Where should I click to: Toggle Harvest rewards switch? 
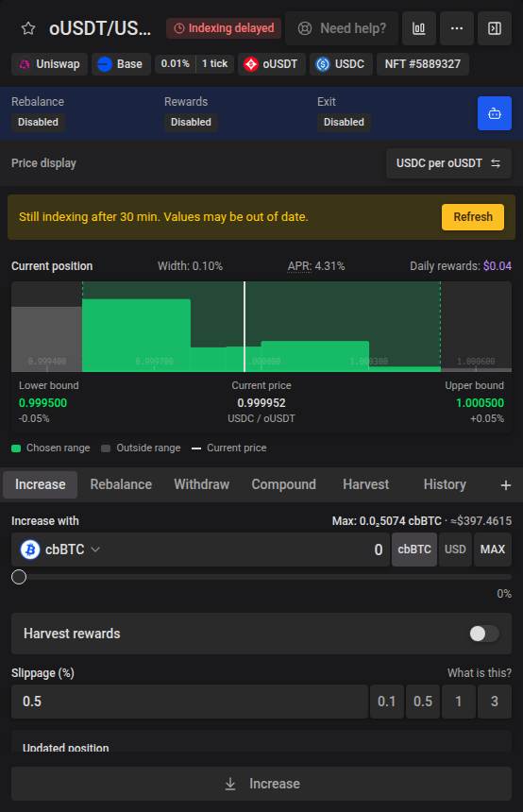(x=484, y=634)
